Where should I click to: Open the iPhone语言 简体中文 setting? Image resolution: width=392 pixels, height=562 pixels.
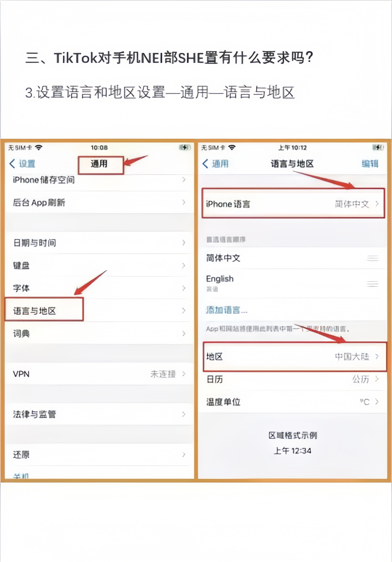293,203
